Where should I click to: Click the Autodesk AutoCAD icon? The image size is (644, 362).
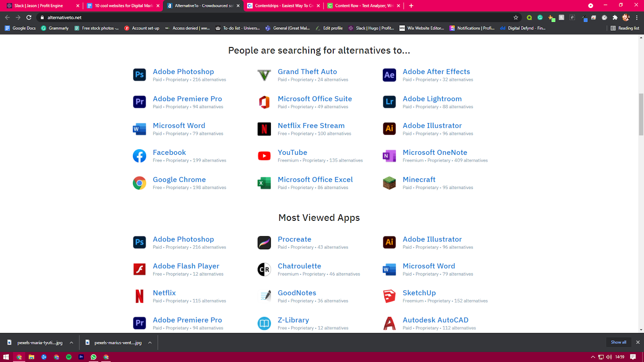click(389, 323)
